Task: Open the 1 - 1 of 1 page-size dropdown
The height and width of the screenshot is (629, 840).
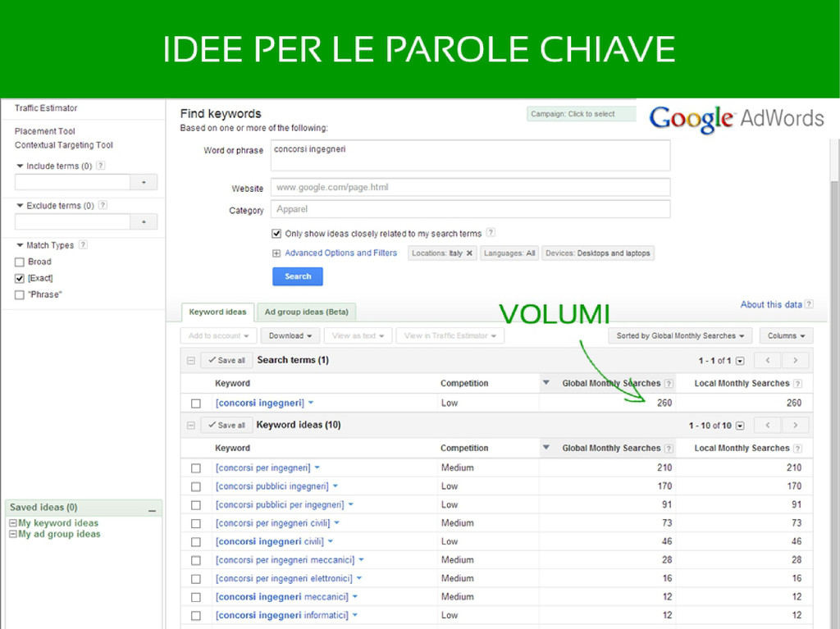Action: pos(740,361)
